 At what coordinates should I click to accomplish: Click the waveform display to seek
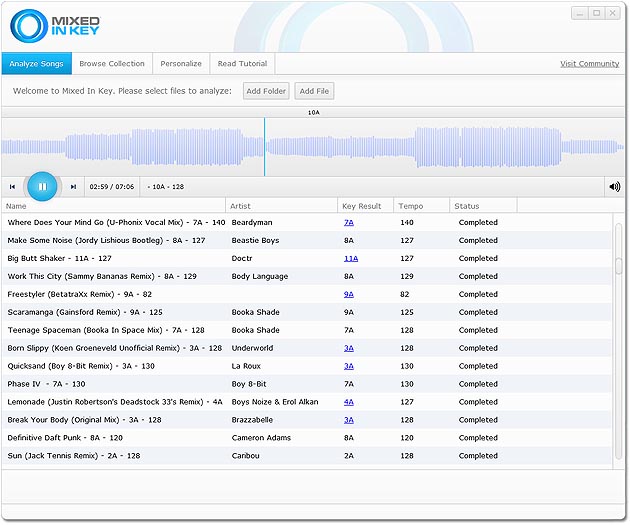pyautogui.click(x=313, y=147)
